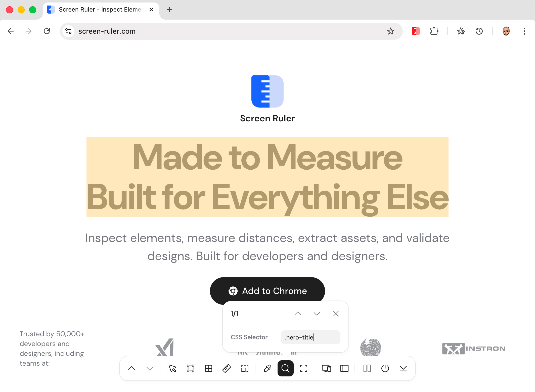
Task: Click the browser back arrow
Action: [x=11, y=31]
